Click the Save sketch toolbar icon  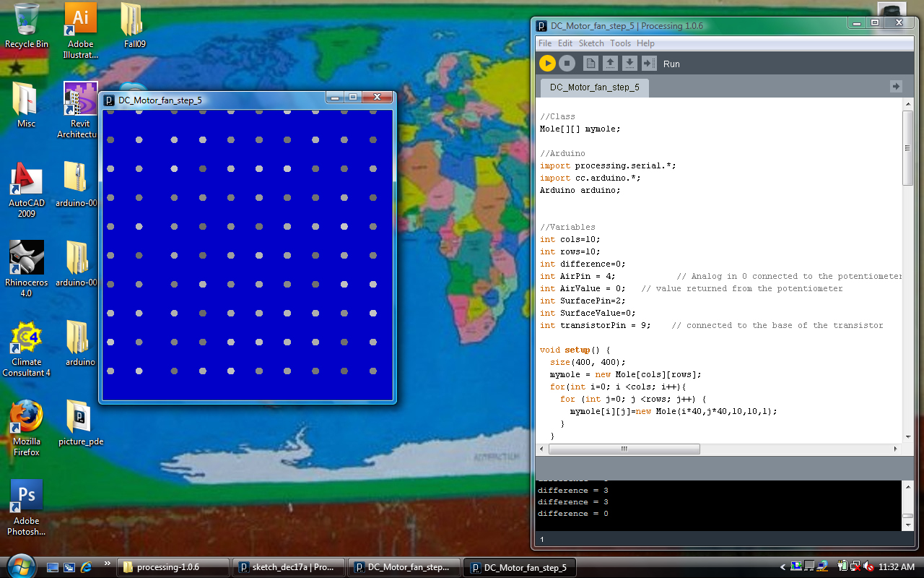(x=629, y=64)
